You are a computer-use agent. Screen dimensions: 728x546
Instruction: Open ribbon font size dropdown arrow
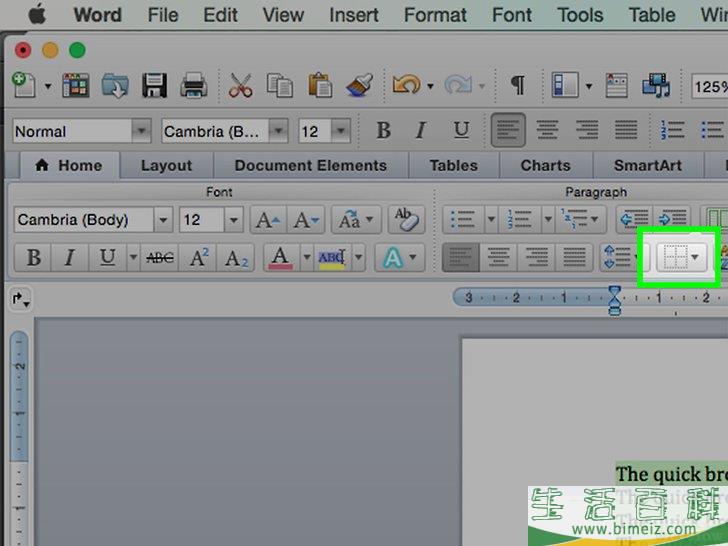tap(234, 220)
